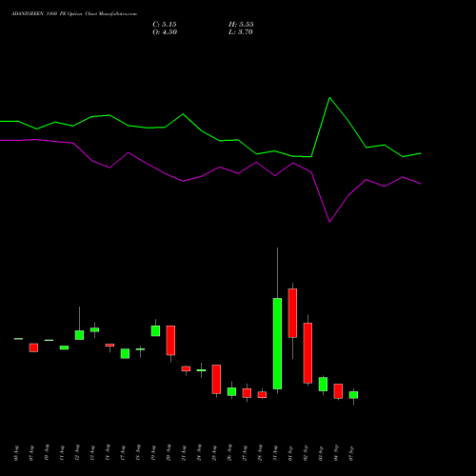The image size is (476, 476).
Task: Click the 18 Aug date label
Action: pyautogui.click(x=138, y=452)
